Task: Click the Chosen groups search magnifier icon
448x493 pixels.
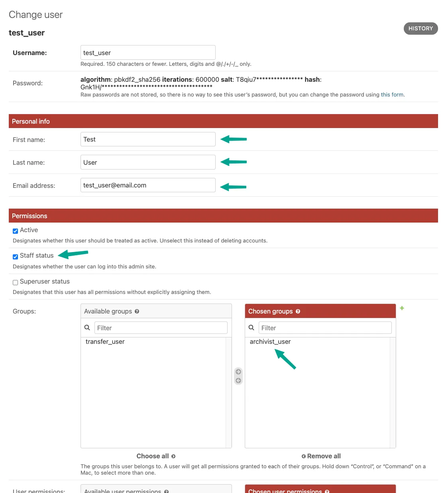Action: pos(252,327)
